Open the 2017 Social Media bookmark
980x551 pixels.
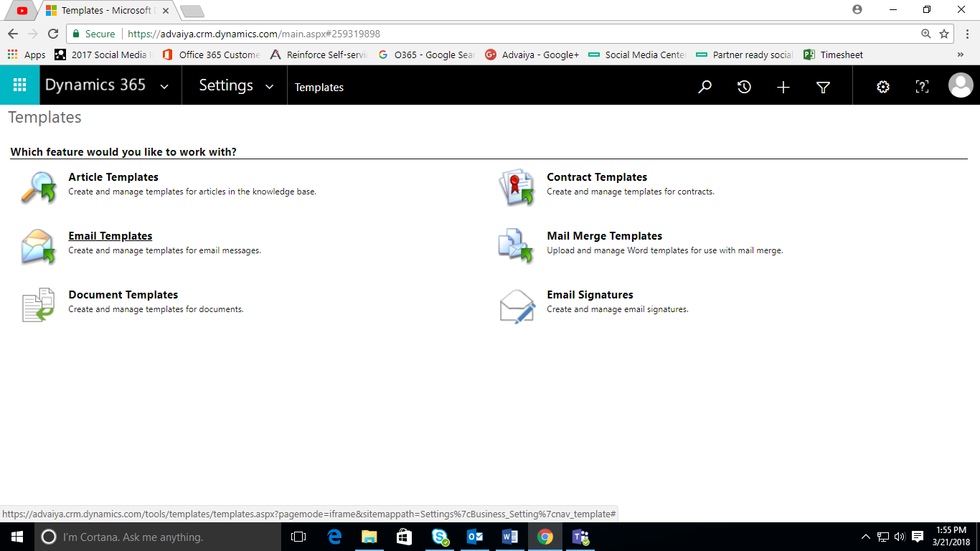click(103, 55)
